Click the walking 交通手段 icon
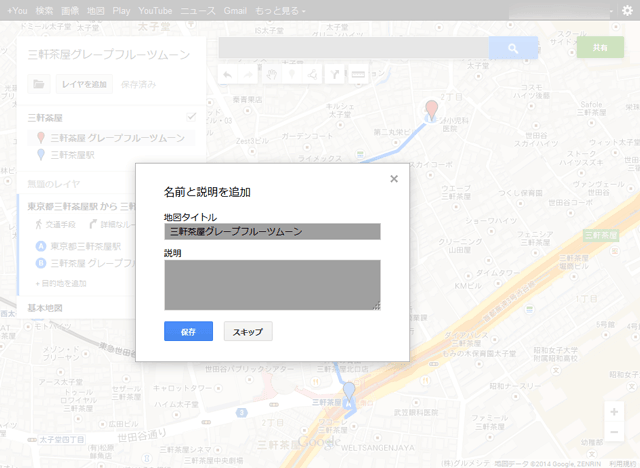 pos(39,224)
